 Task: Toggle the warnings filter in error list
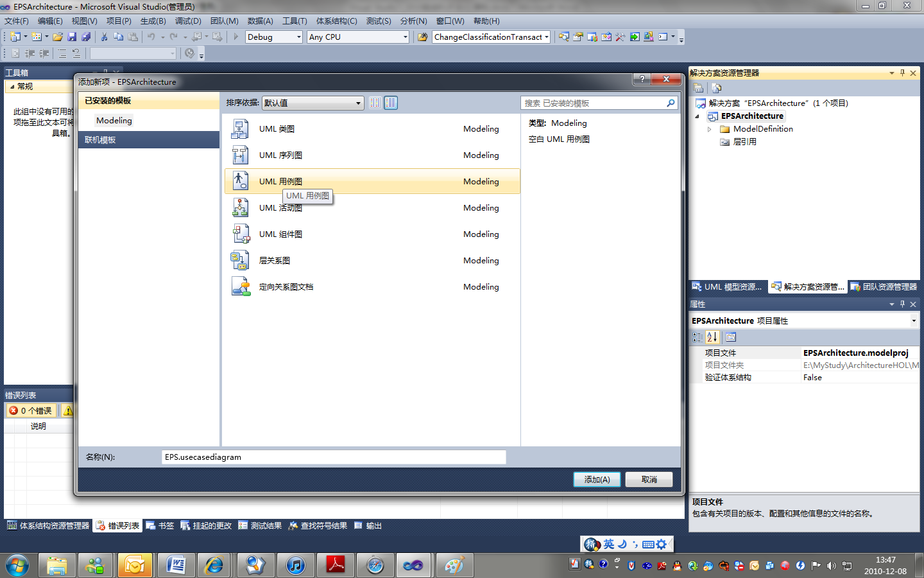click(x=67, y=411)
